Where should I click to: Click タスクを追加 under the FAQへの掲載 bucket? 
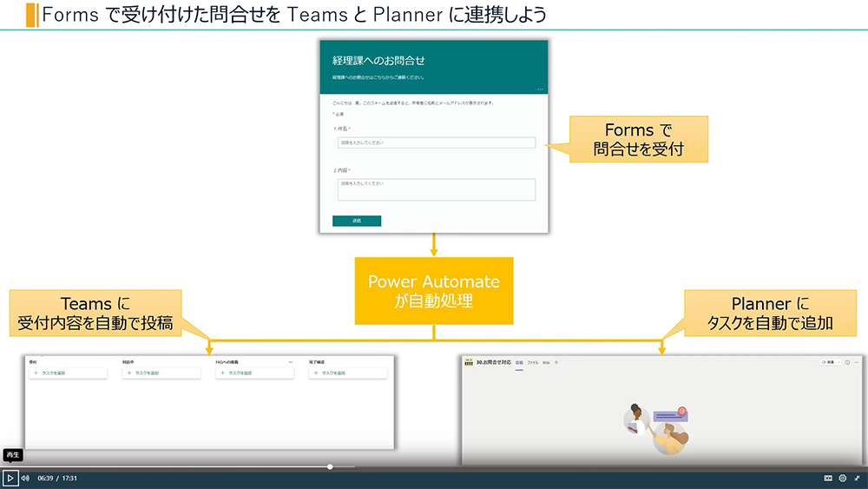(x=254, y=373)
